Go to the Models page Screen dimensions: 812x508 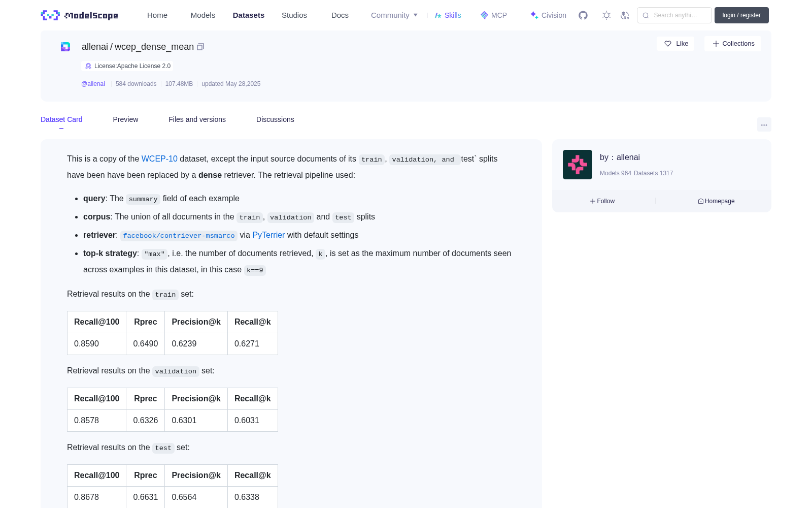click(203, 15)
